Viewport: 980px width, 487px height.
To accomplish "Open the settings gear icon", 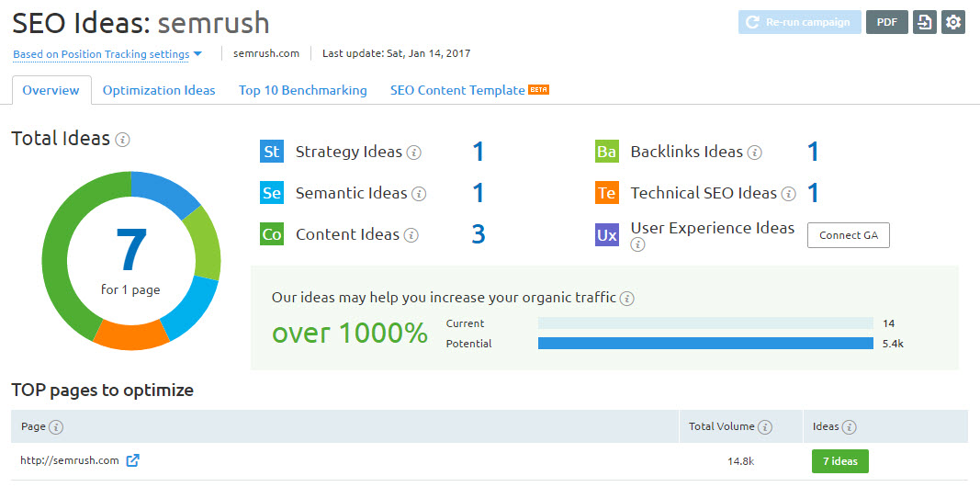I will pyautogui.click(x=953, y=22).
